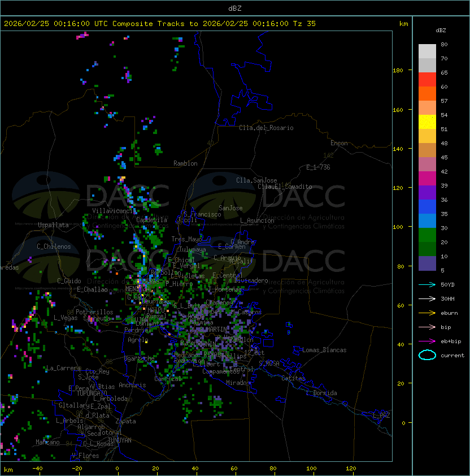This screenshot has height=476, width=470.
Task: Click the 'L_Vegas' map label
Action: click(x=66, y=318)
